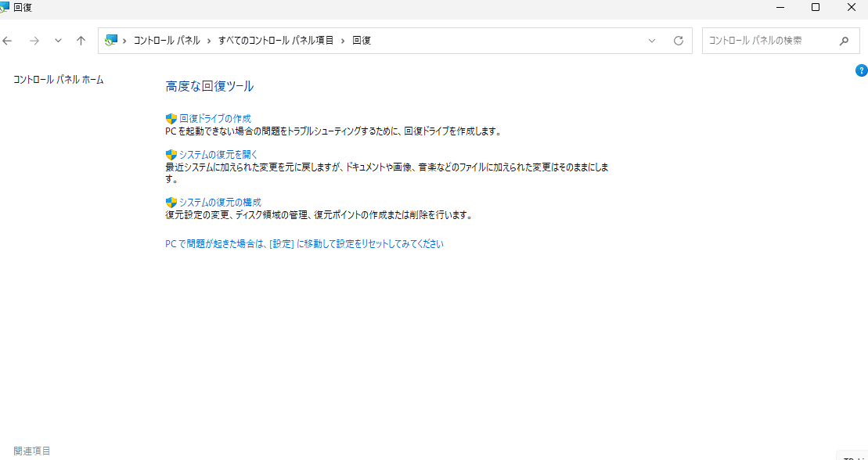The height and width of the screenshot is (460, 868).
Task: Click the up arrow to go up one level
Action: point(80,41)
